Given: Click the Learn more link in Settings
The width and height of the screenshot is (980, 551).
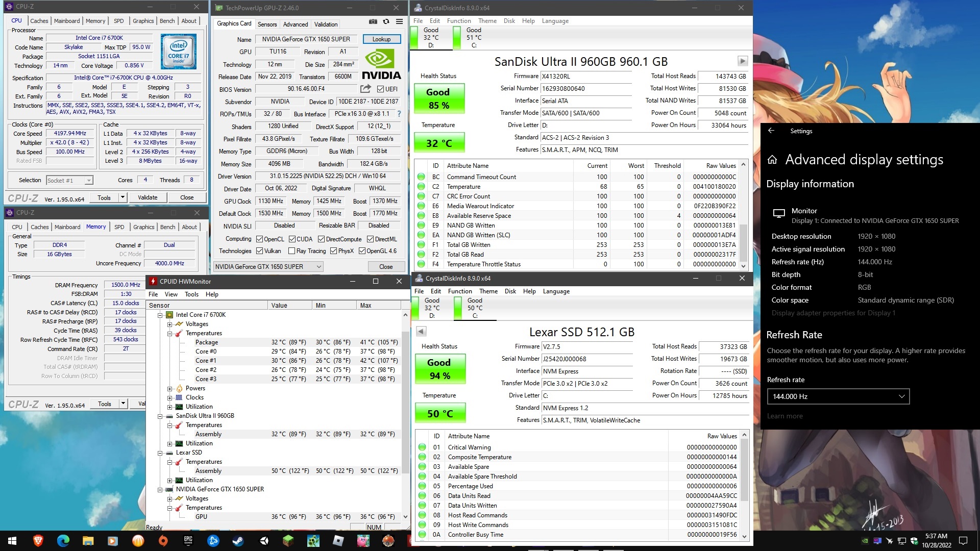Looking at the screenshot, I should pyautogui.click(x=785, y=416).
